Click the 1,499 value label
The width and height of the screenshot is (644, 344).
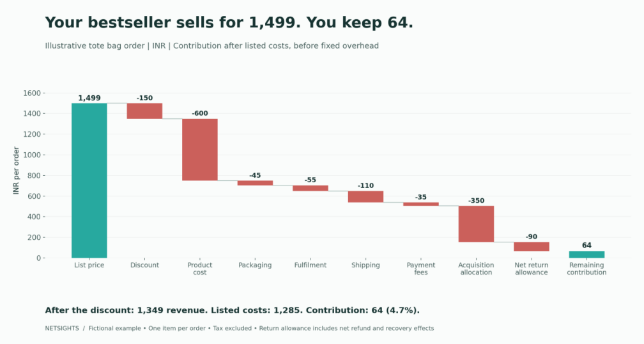coord(89,98)
